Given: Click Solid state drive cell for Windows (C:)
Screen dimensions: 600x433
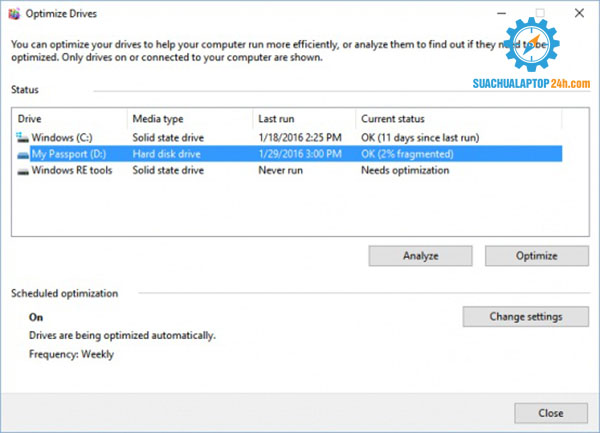Looking at the screenshot, I should click(x=168, y=138).
